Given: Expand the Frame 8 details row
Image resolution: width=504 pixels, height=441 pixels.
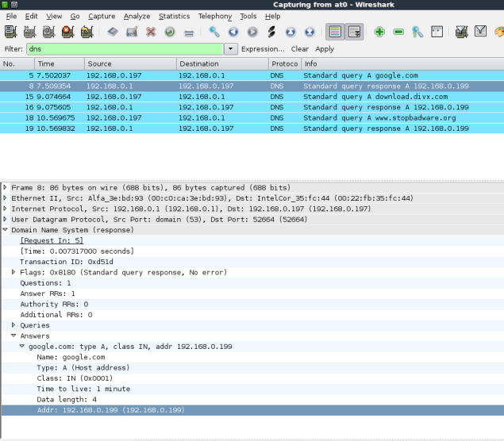Looking at the screenshot, I should [6, 188].
